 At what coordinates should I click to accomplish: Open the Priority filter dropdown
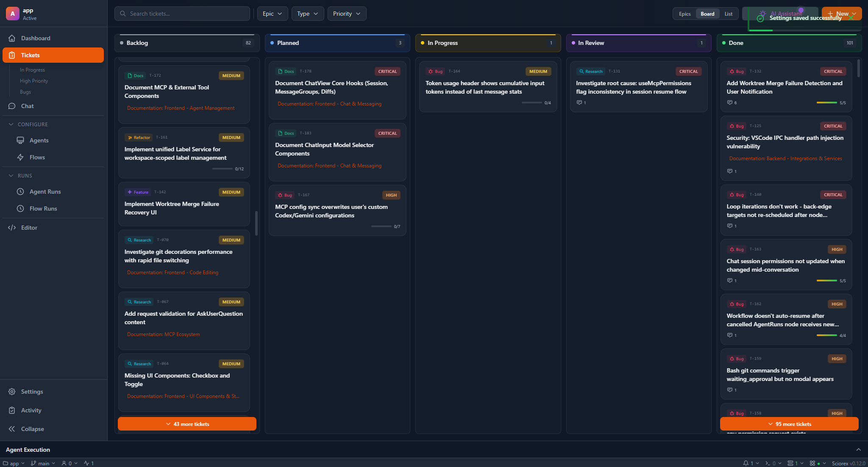(347, 13)
